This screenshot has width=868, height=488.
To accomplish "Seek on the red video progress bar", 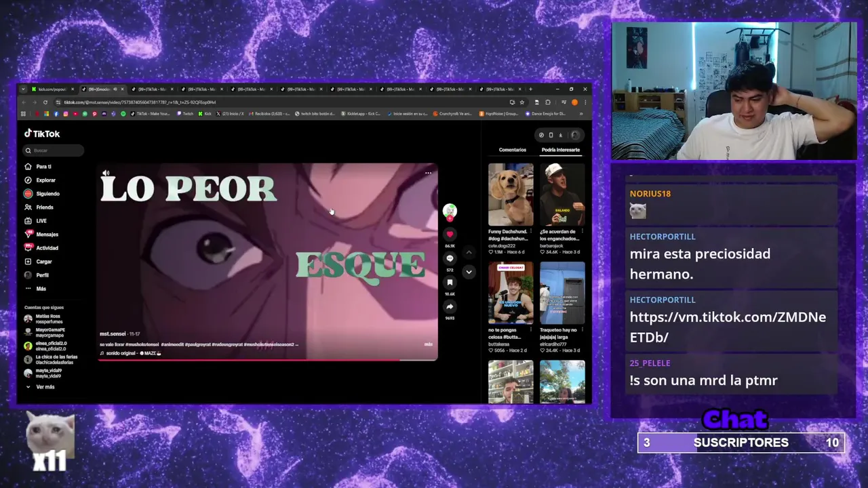I will point(268,360).
